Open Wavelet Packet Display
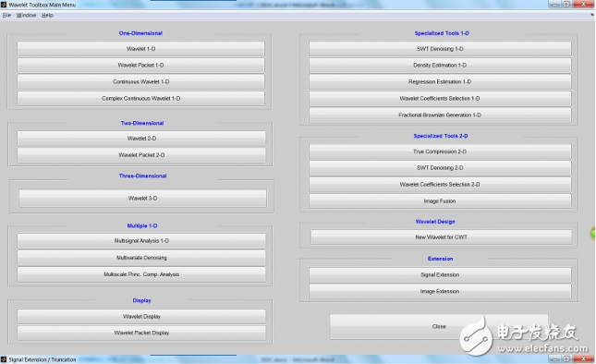 coord(141,333)
